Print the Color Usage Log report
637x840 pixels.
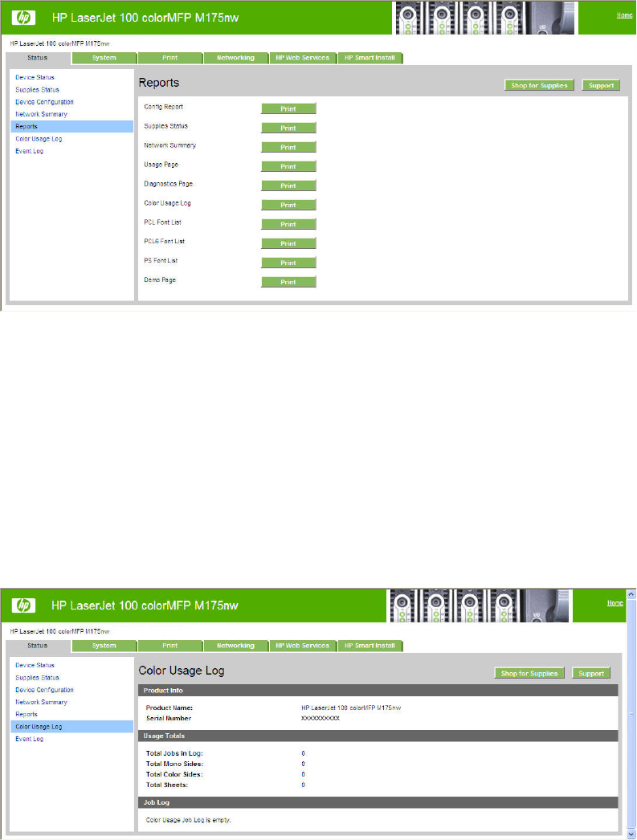coord(288,205)
